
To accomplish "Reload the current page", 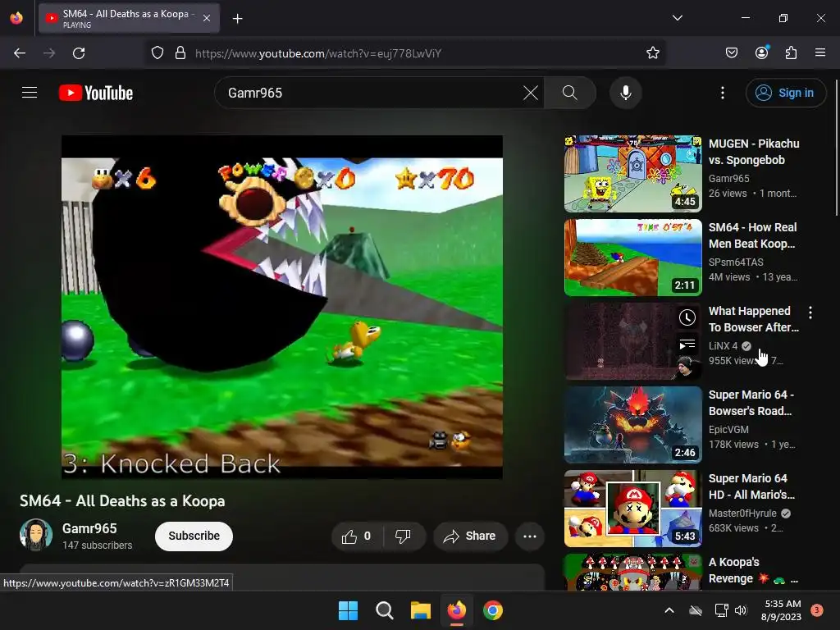I will click(79, 53).
